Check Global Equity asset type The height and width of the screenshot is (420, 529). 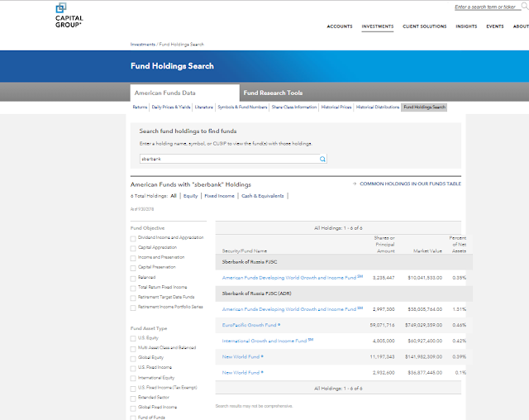coord(133,358)
